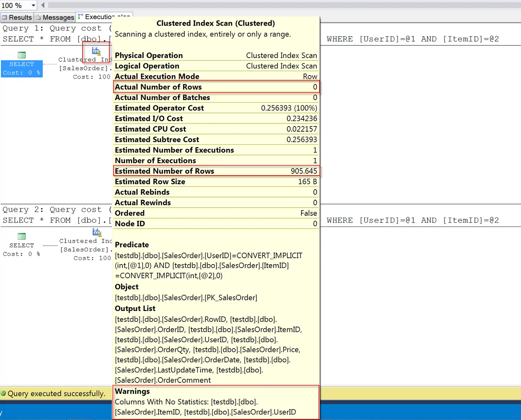The image size is (521, 420).
Task: Click the Query 1 WHERE clause text
Action: (x=413, y=39)
